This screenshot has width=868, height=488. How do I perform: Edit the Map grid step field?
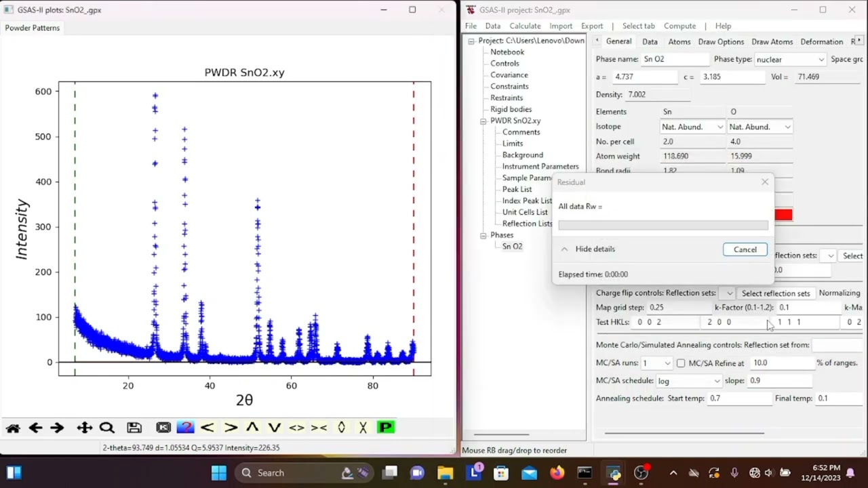(678, 308)
